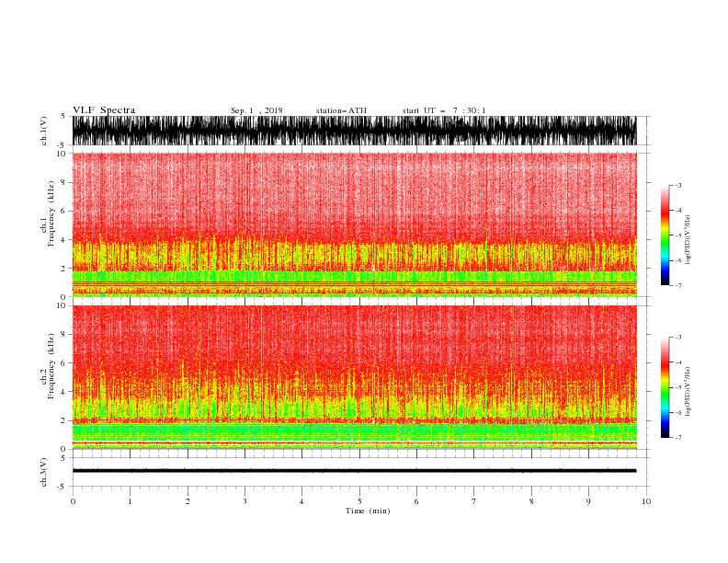Click the ch.3 flat voltage trace
Image resolution: width=728 pixels, height=563 pixels.
tap(354, 471)
